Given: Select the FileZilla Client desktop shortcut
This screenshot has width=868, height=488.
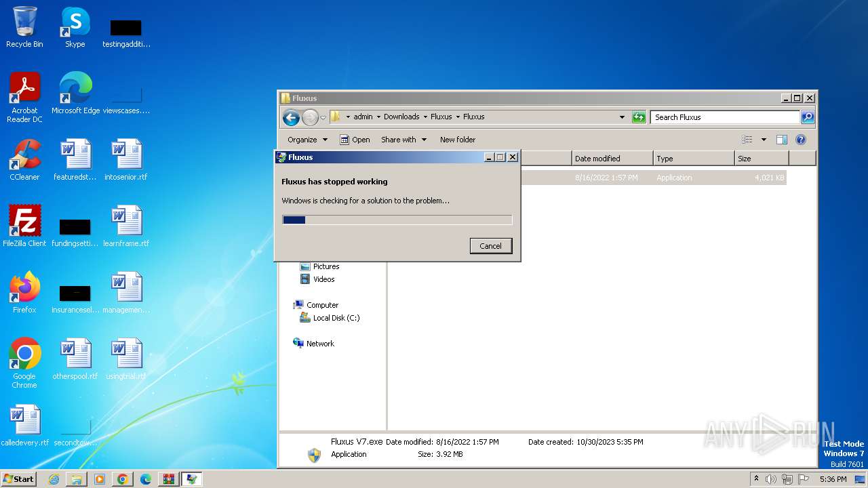Looking at the screenshot, I should (24, 226).
